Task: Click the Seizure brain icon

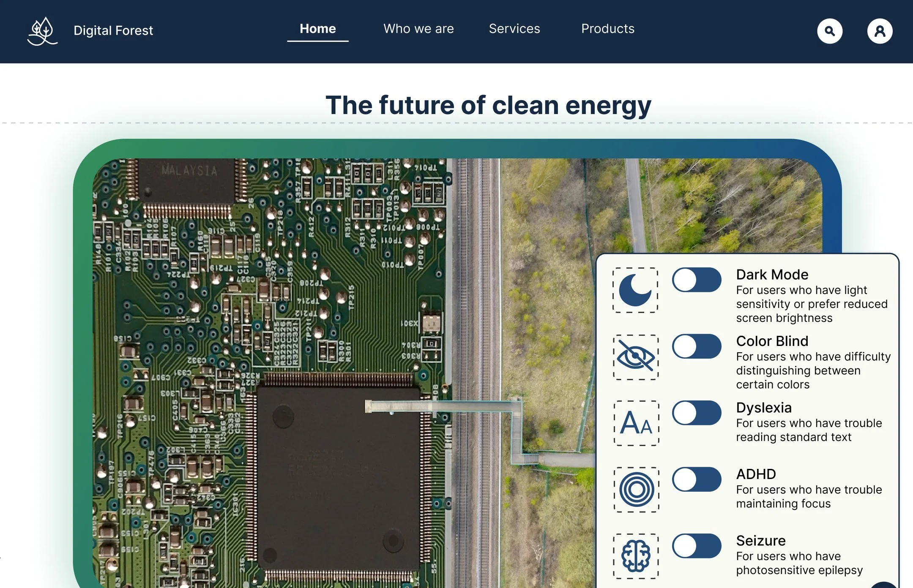Action: pos(636,556)
